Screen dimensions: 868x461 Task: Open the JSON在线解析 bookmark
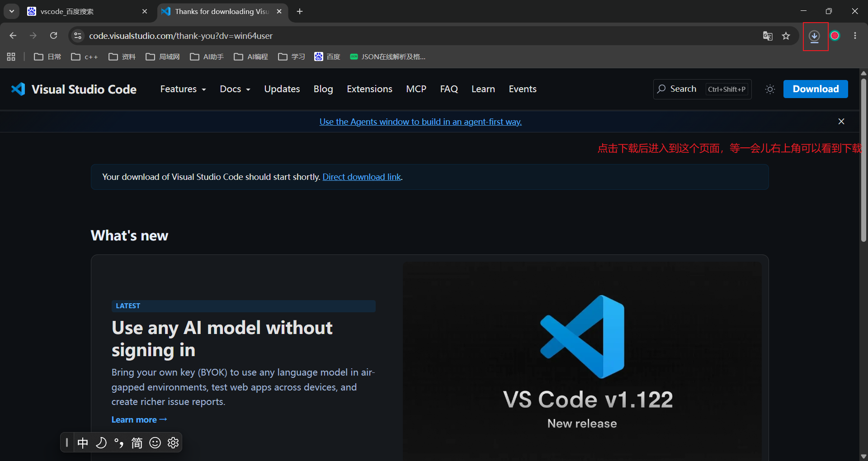388,56
